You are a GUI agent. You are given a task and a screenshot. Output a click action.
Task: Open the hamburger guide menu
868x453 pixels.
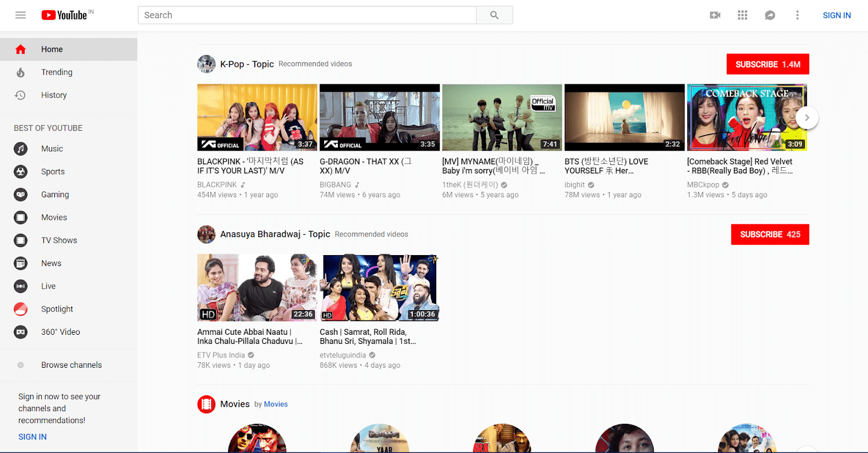(20, 15)
